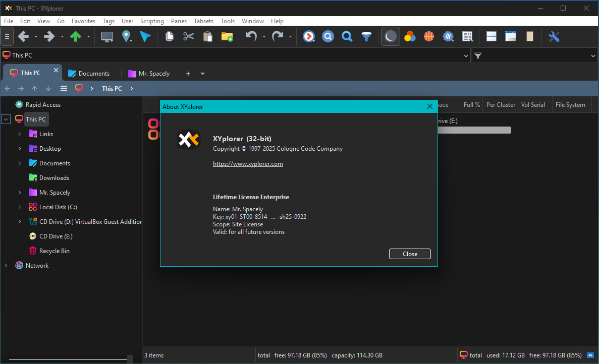The width and height of the screenshot is (599, 364).
Task: Expand the Network tree node
Action: coord(6,266)
